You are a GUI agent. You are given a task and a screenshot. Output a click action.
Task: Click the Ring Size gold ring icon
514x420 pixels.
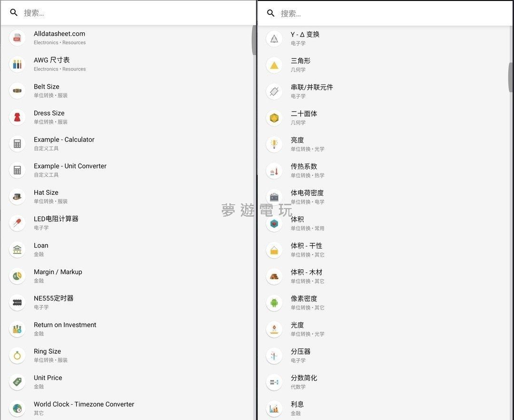click(17, 355)
